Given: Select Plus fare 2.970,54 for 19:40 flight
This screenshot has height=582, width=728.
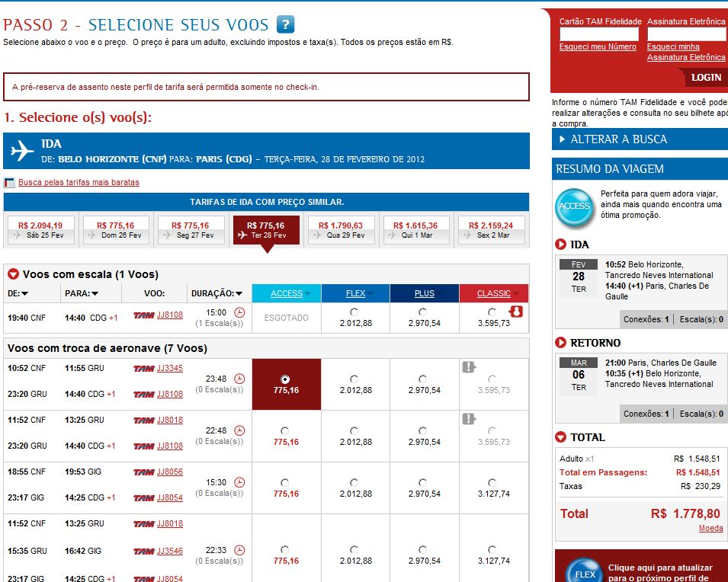Looking at the screenshot, I should click(x=422, y=312).
